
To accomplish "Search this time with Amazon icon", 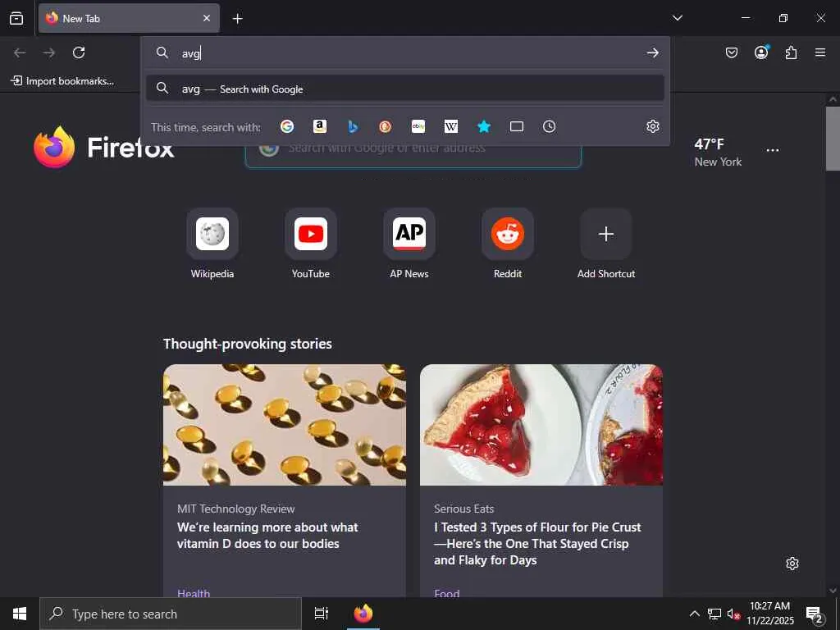I will 320,126.
